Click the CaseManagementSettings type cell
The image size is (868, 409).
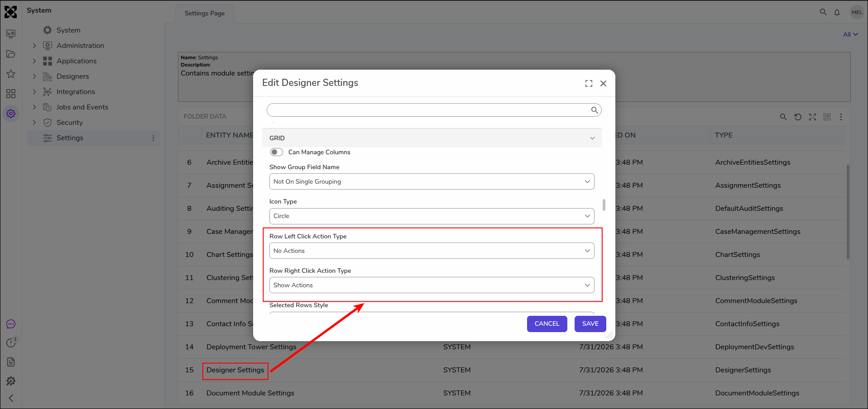tap(758, 232)
